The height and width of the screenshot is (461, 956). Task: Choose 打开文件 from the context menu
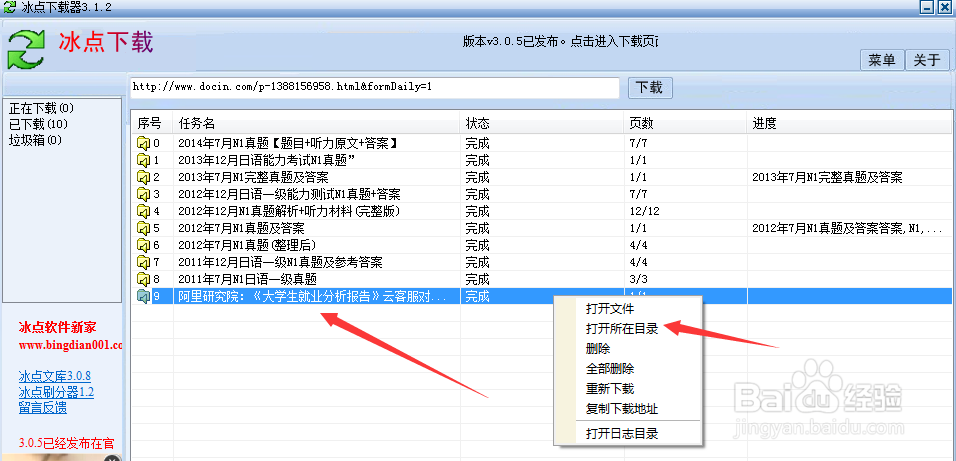pyautogui.click(x=610, y=309)
